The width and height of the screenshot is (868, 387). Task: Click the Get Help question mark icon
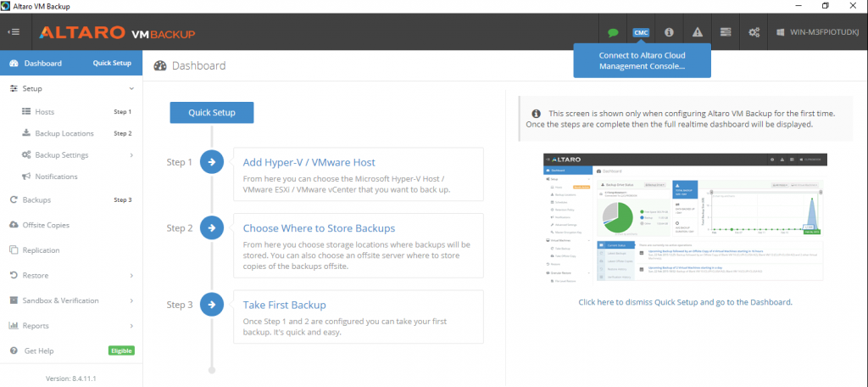14,351
